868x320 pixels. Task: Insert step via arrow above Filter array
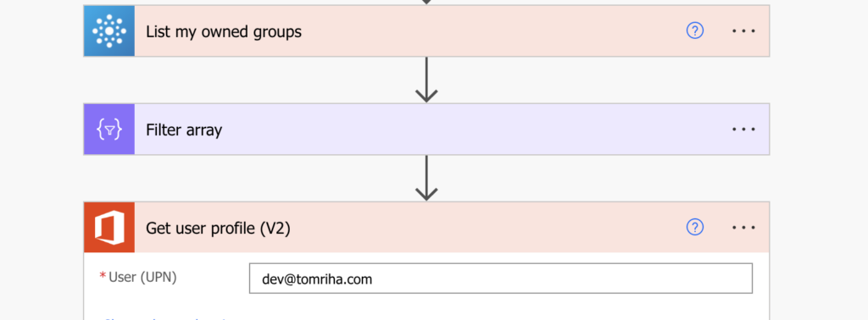pyautogui.click(x=426, y=80)
